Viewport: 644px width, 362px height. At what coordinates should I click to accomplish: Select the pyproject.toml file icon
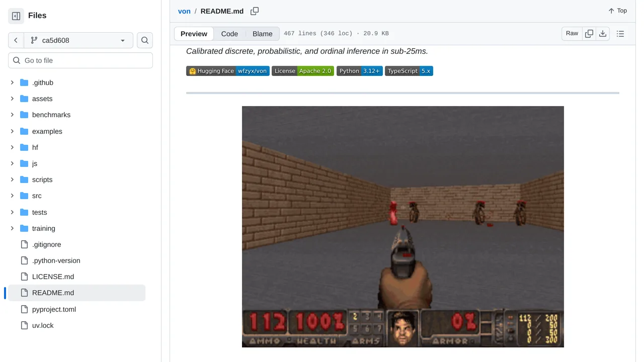(24, 309)
